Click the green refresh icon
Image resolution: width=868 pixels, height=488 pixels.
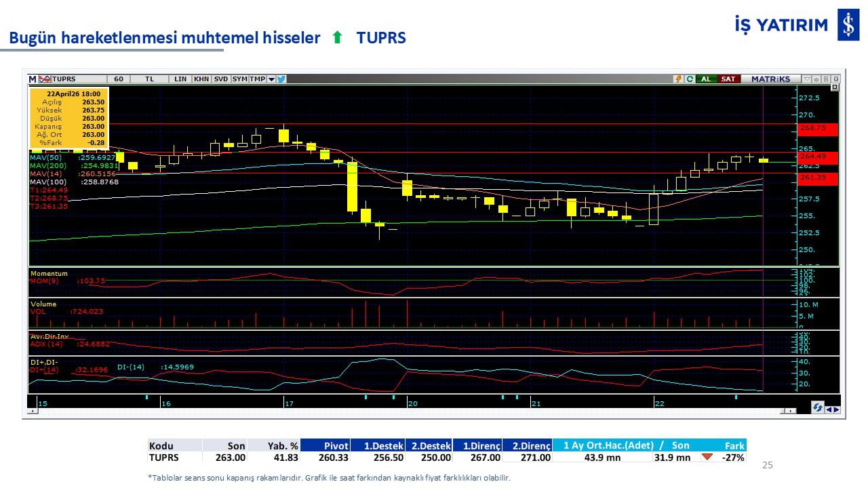coord(689,79)
